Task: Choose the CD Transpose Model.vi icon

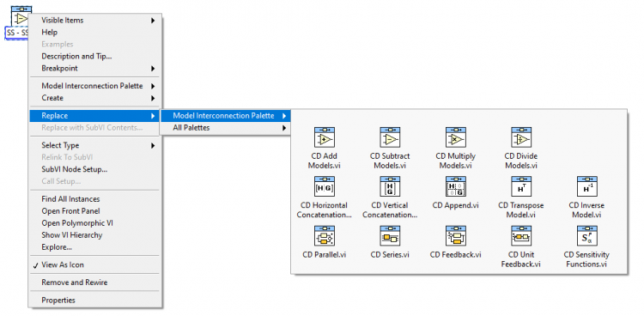Action: (x=521, y=186)
